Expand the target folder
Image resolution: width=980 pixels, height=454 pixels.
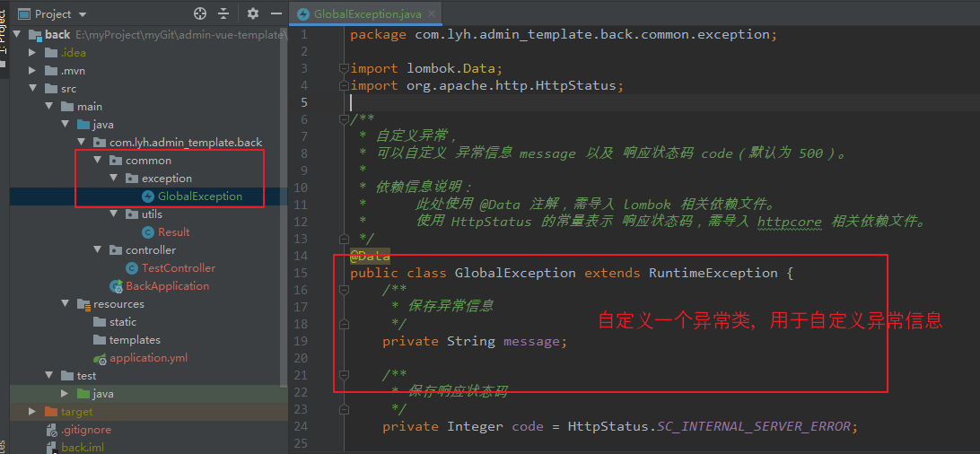(x=32, y=412)
